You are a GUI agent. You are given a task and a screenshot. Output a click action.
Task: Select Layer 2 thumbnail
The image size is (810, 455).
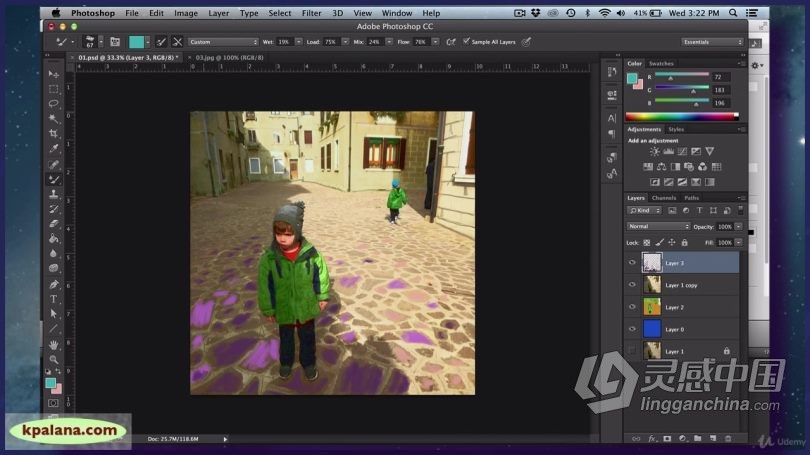pos(652,307)
